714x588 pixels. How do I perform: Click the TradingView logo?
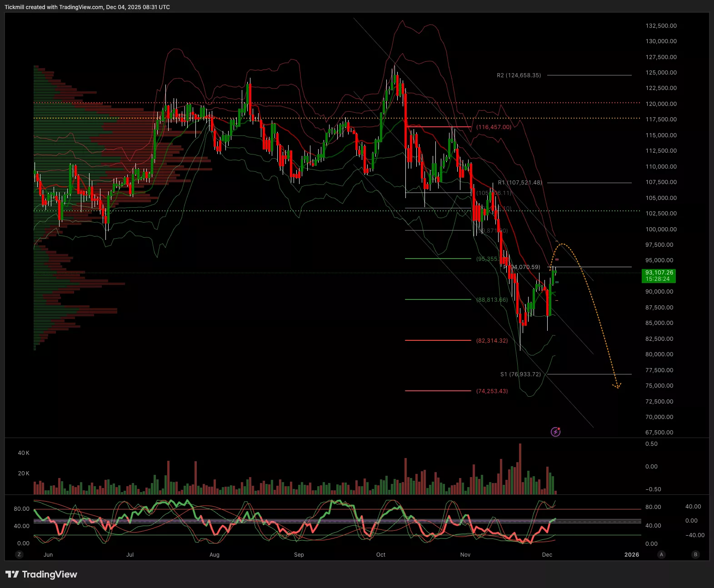coord(41,574)
